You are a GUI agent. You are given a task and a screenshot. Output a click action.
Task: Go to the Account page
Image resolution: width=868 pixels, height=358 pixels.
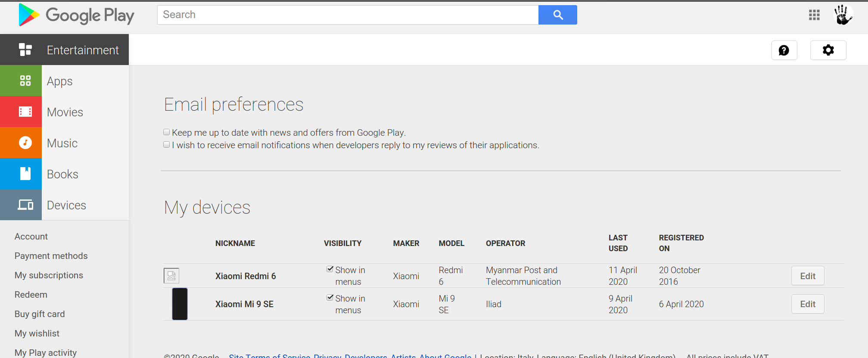(x=31, y=237)
